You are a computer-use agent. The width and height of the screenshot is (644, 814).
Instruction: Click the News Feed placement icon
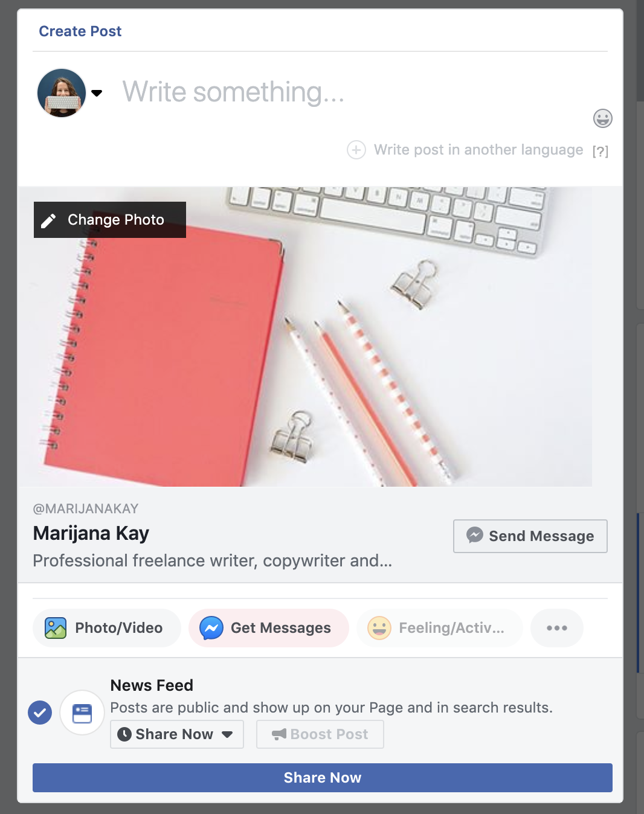[82, 713]
